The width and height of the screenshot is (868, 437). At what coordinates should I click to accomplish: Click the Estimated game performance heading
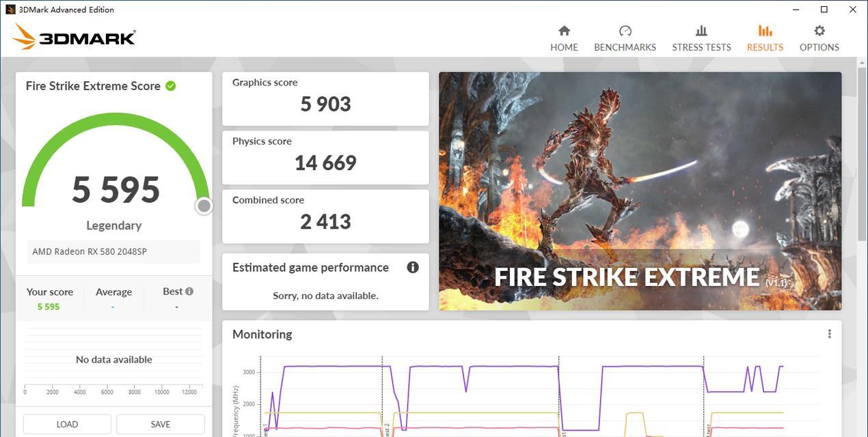click(x=310, y=268)
